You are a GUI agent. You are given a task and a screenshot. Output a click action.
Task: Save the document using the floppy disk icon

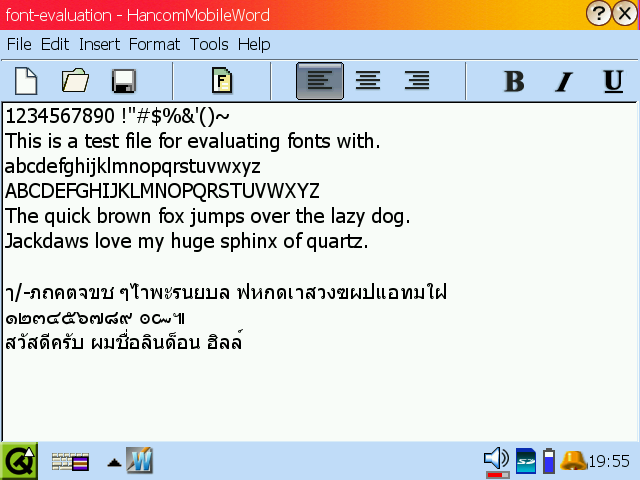point(124,81)
